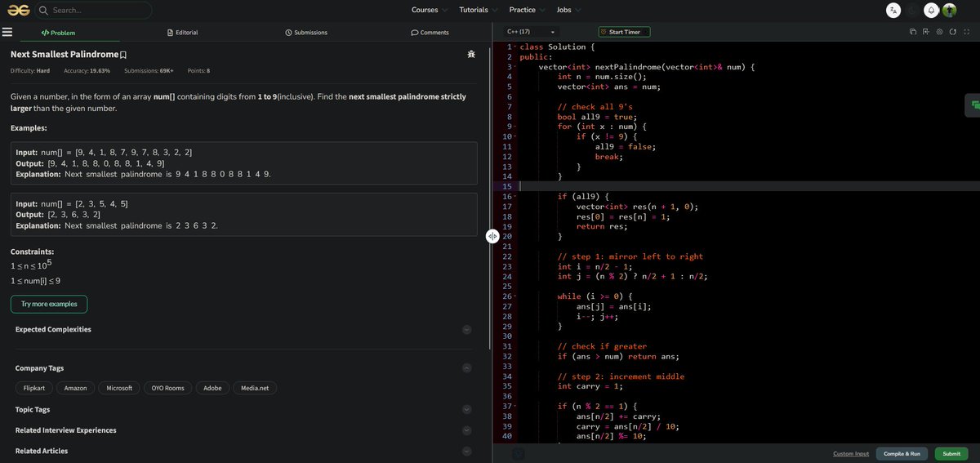Fold the class Solution block at line 1
This screenshot has height=463, width=980.
pos(515,47)
